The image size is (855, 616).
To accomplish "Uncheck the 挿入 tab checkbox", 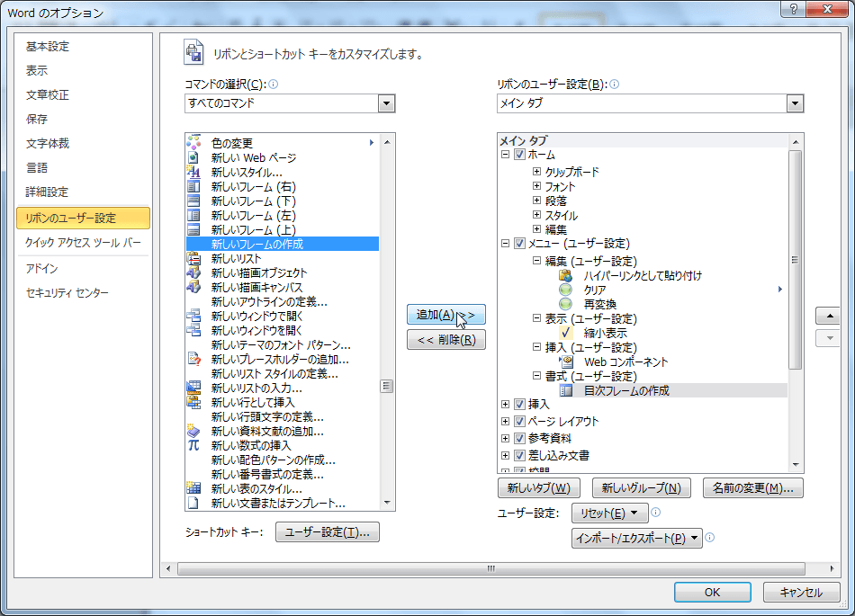I will click(519, 404).
